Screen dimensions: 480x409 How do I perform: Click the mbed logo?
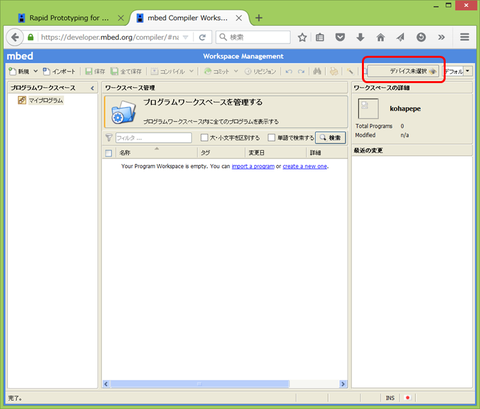pyautogui.click(x=20, y=56)
